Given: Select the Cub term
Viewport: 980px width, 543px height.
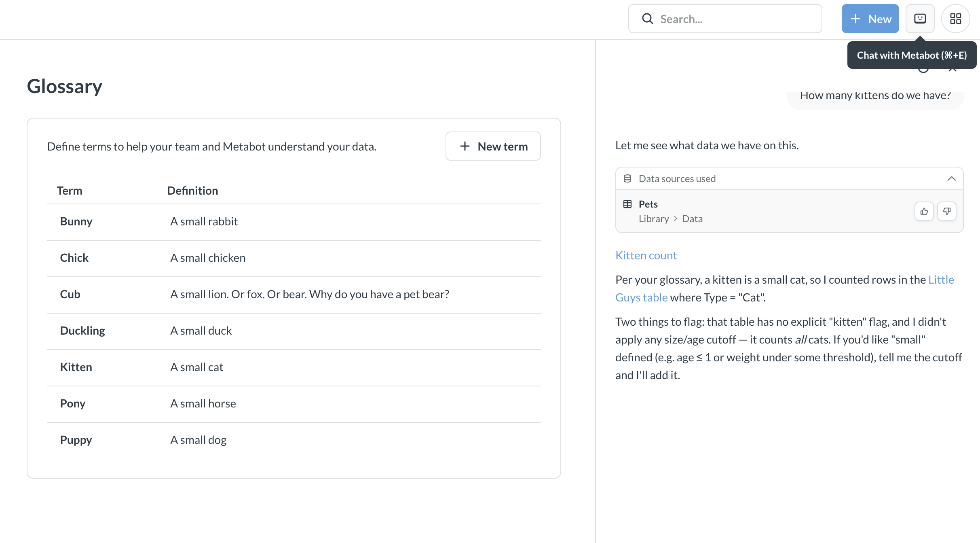Looking at the screenshot, I should pyautogui.click(x=70, y=294).
